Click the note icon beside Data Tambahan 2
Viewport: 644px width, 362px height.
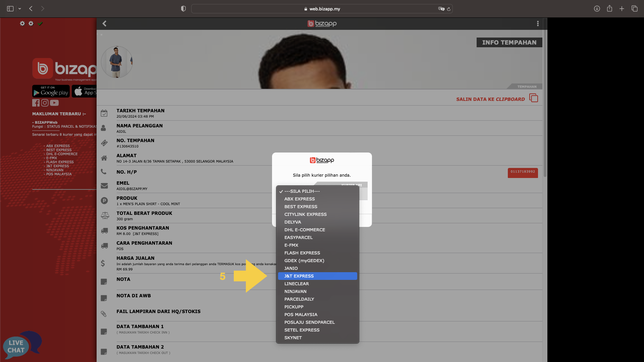click(104, 352)
